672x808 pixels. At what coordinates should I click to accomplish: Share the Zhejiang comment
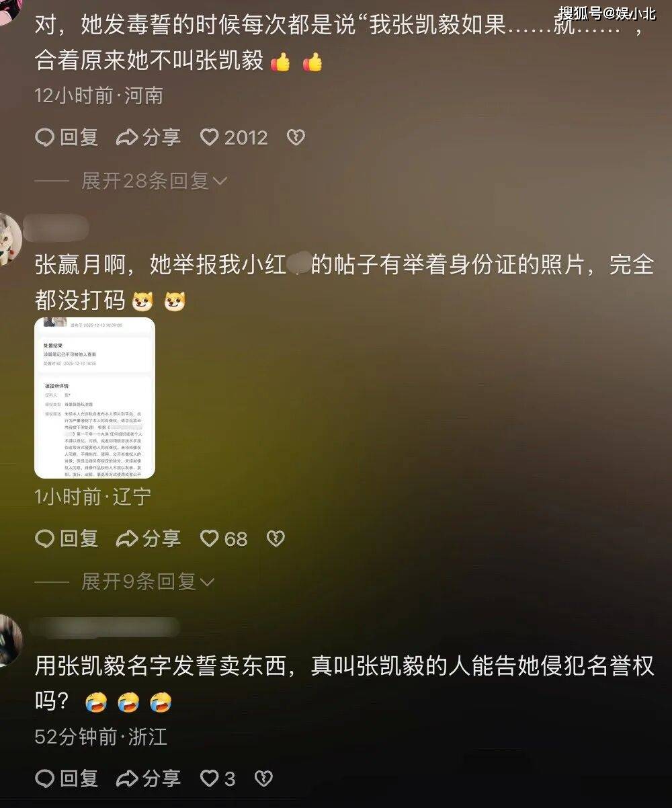(x=149, y=778)
